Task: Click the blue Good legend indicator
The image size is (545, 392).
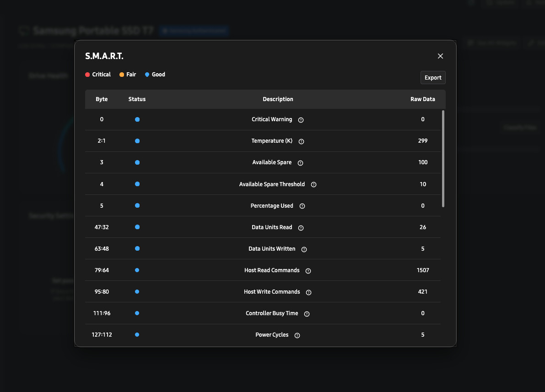Action: (147, 75)
